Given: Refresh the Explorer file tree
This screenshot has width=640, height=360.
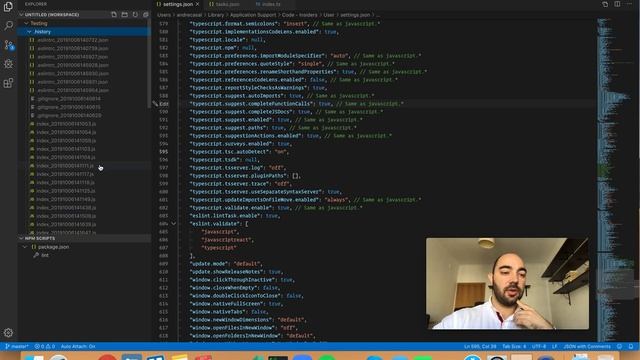Looking at the screenshot, I should [x=135, y=15].
